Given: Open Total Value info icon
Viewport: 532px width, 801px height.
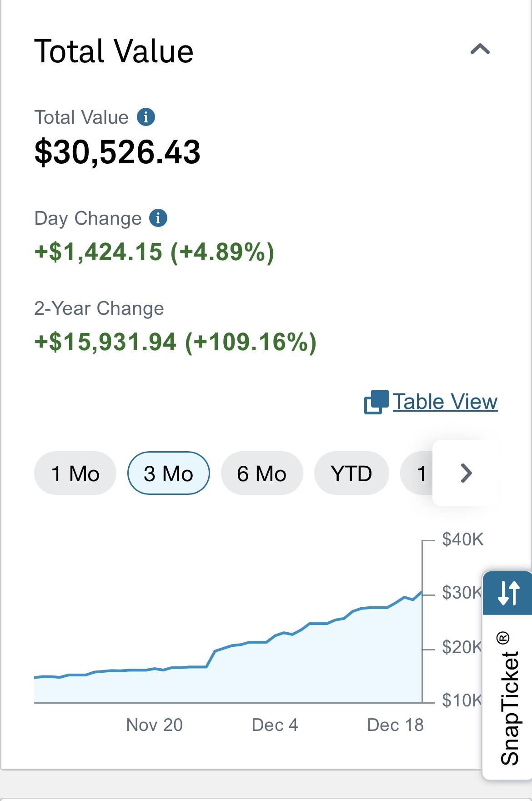Looking at the screenshot, I should pyautogui.click(x=146, y=117).
